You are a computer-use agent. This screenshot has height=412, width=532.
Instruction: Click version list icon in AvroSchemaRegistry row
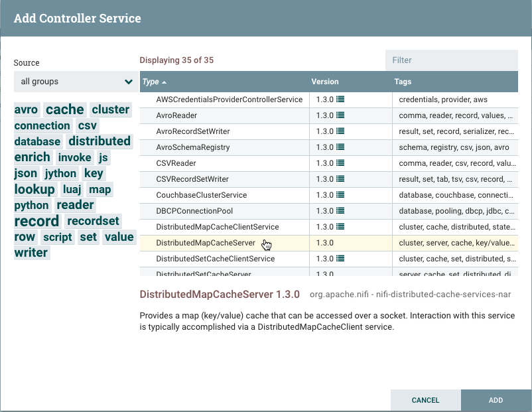click(x=340, y=147)
